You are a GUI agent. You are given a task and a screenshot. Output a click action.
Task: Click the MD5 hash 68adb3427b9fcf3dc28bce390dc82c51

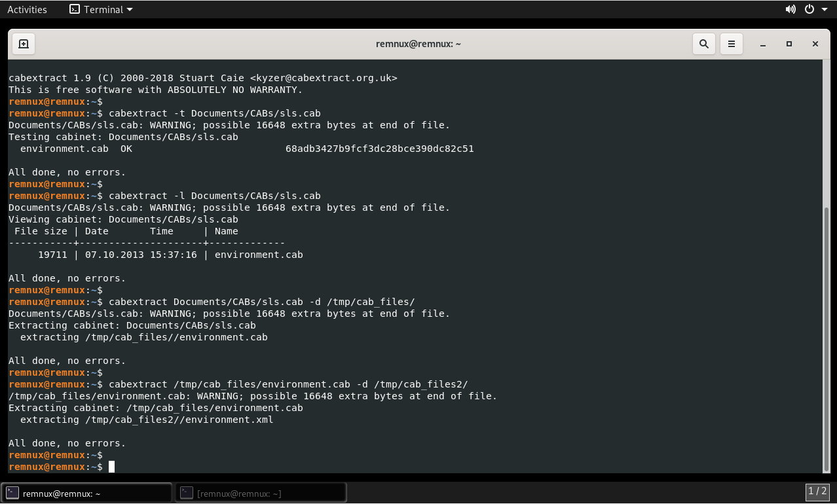[379, 149]
